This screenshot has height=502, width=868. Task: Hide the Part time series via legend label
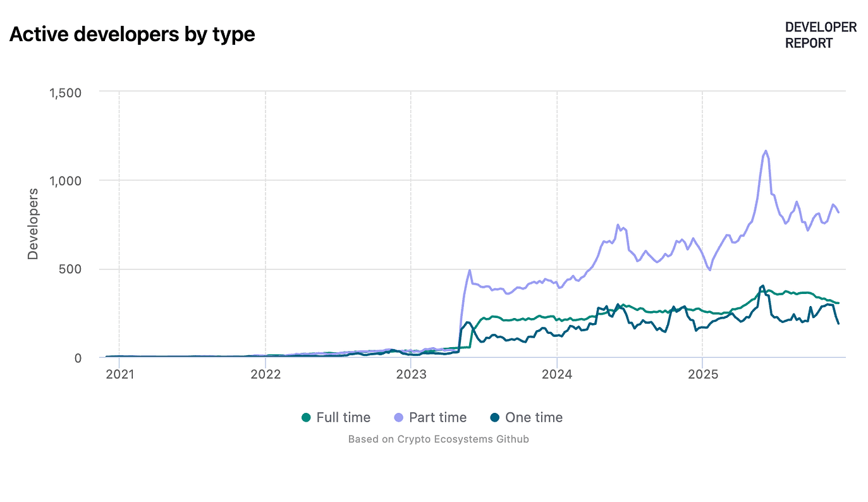point(437,418)
